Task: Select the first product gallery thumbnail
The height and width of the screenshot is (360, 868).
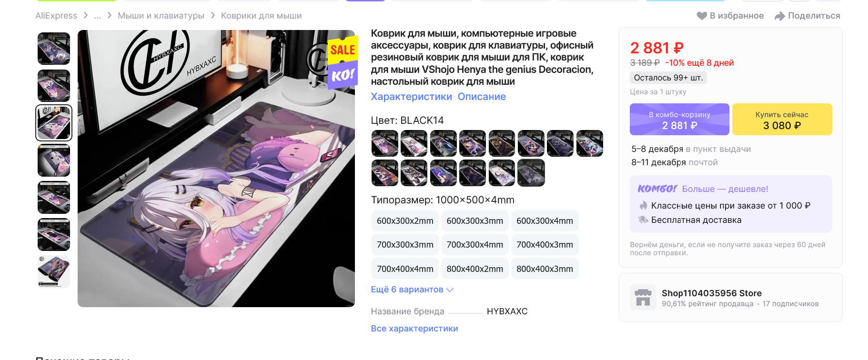Action: tap(54, 49)
